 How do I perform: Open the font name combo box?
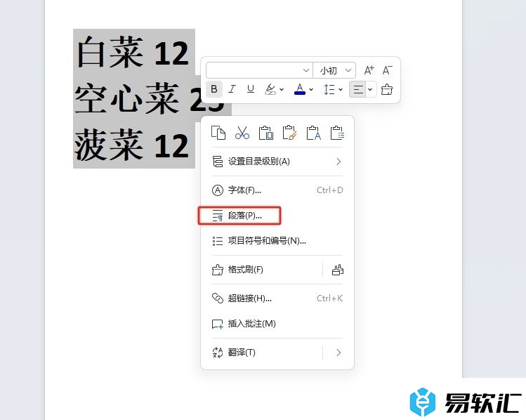(x=259, y=70)
